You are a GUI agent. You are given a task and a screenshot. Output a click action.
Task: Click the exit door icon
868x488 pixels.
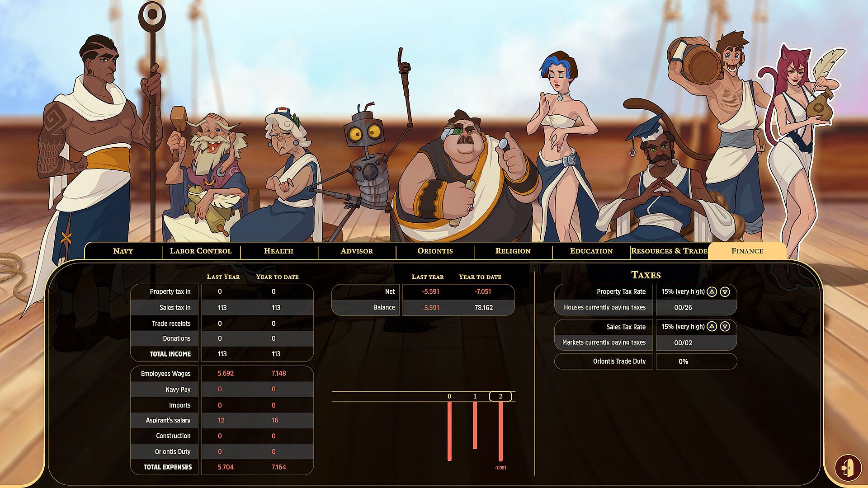coord(848,468)
